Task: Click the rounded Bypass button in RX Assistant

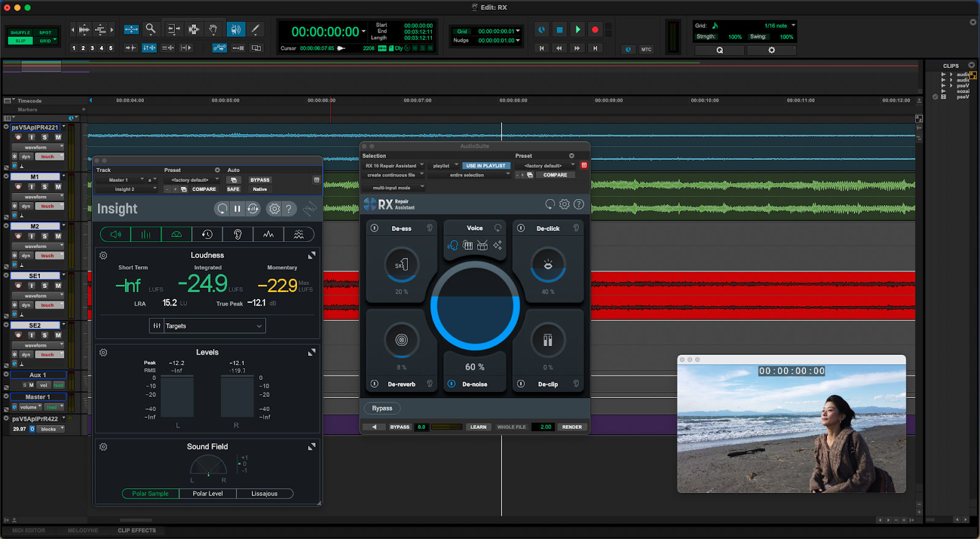Action: pyautogui.click(x=382, y=409)
